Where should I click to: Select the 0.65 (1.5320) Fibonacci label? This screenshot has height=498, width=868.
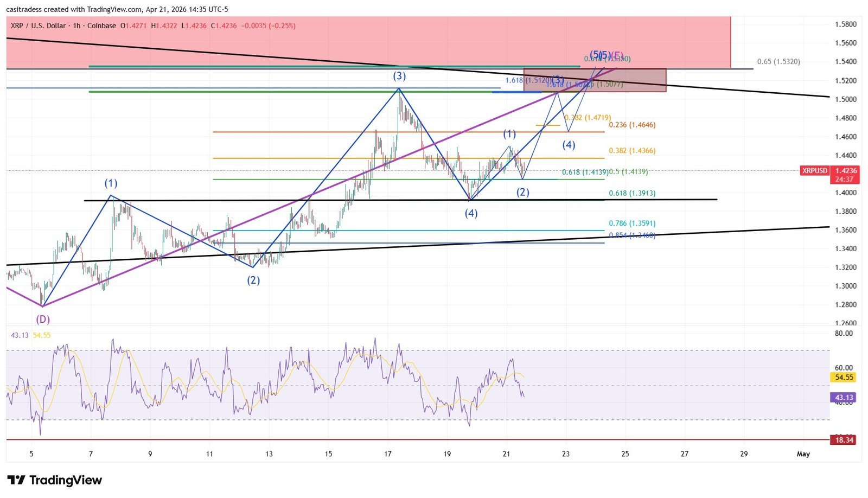pos(778,62)
